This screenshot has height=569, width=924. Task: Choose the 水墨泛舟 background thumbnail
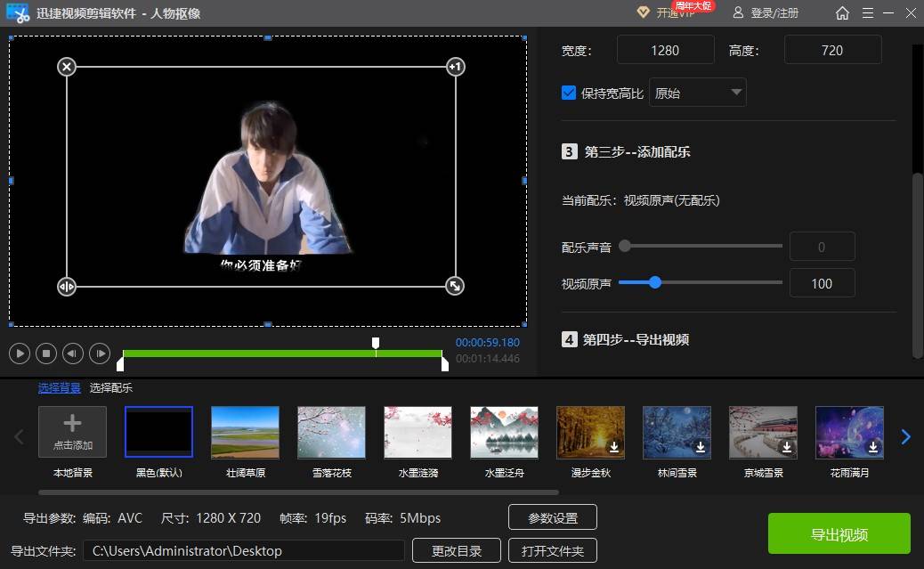(x=505, y=432)
